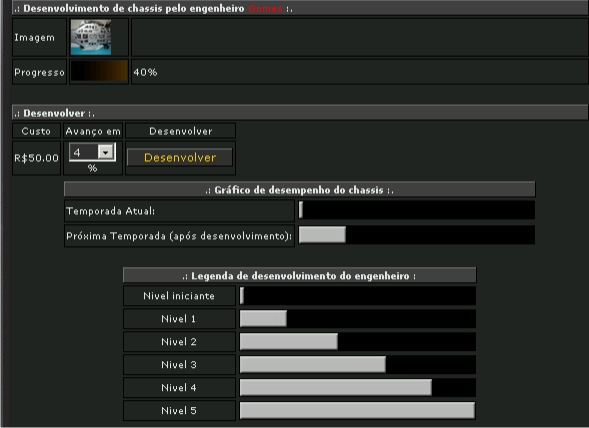The width and height of the screenshot is (589, 428).
Task: Click the dropdown arrow next to 4
Action: pos(106,152)
